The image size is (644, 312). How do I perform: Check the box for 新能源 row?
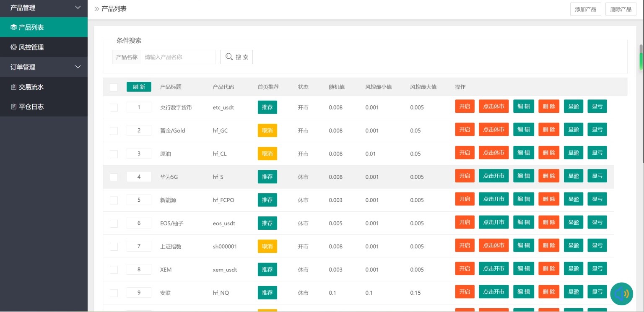pos(114,200)
